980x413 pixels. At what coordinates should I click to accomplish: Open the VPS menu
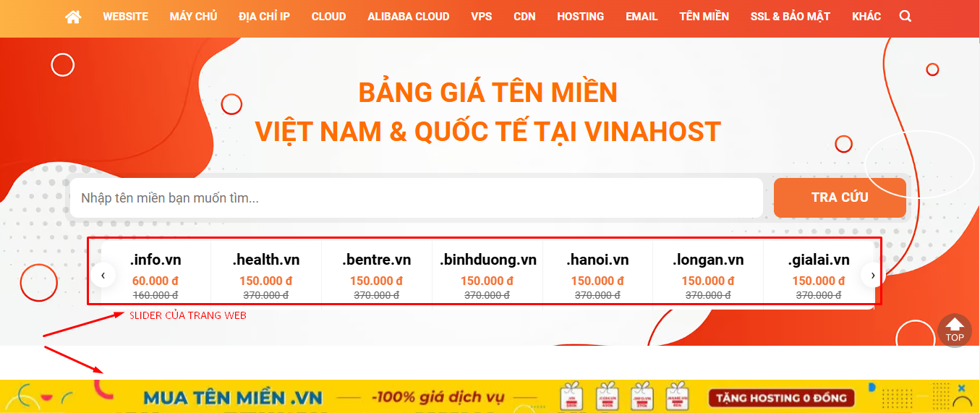pyautogui.click(x=482, y=16)
